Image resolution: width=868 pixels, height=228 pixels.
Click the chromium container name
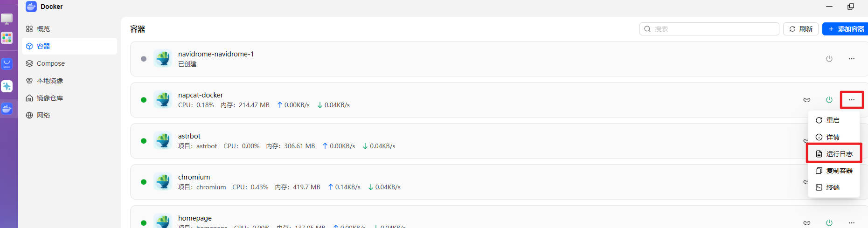click(x=194, y=177)
